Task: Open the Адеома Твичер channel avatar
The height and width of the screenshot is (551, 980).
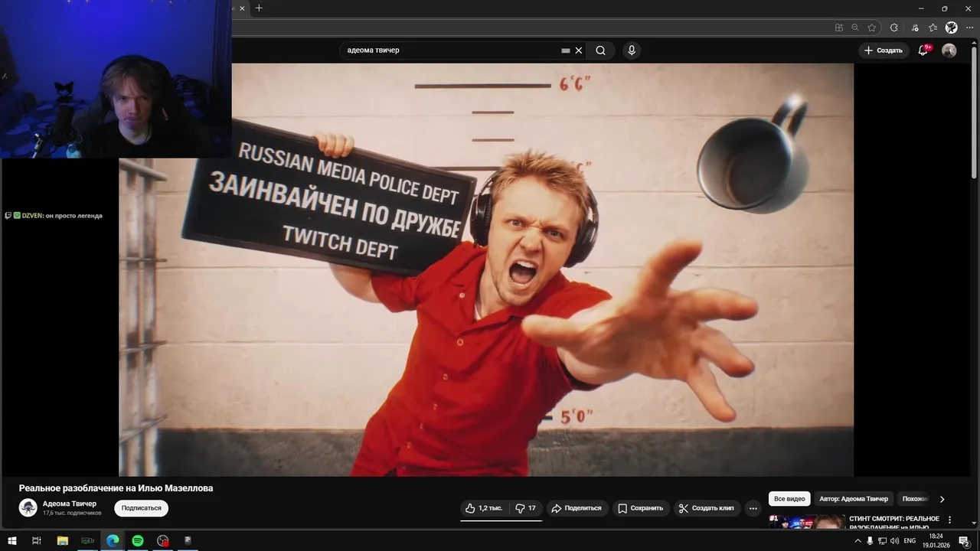Action: pos(28,507)
